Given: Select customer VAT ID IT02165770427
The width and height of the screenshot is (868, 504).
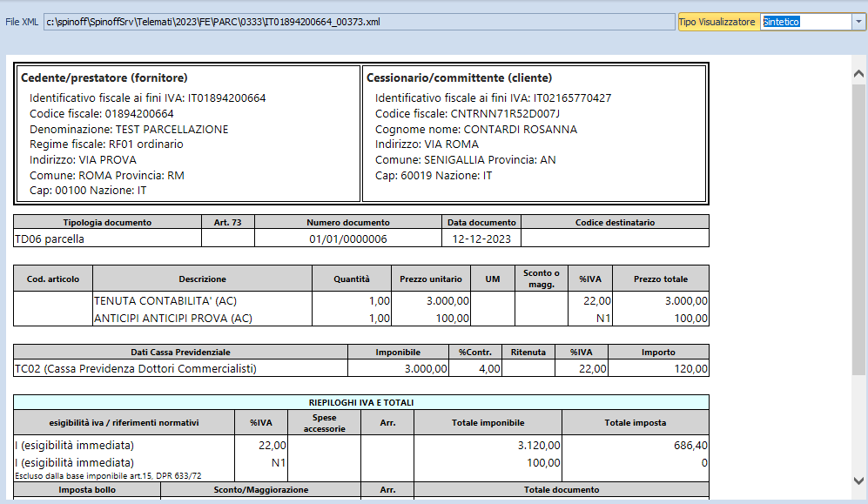Looking at the screenshot, I should pos(572,97).
